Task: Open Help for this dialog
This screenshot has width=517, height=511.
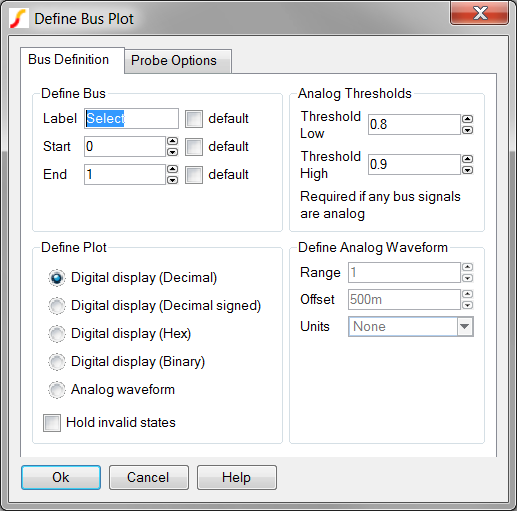Action: [x=237, y=477]
